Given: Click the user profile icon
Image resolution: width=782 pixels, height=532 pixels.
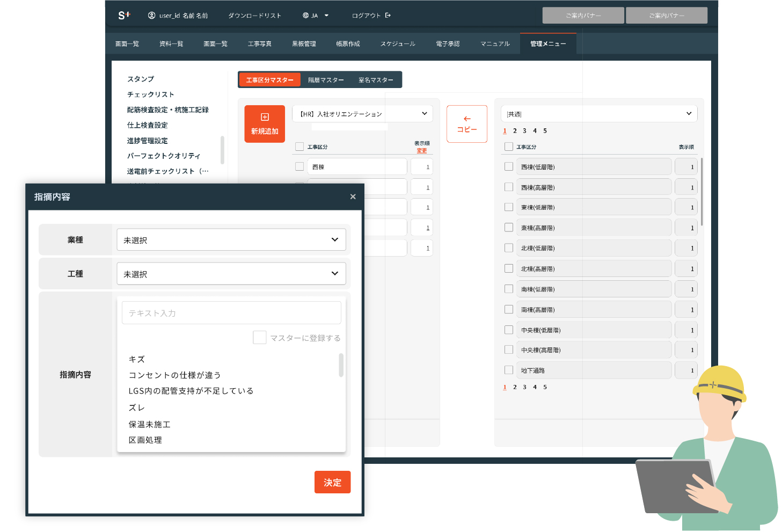Looking at the screenshot, I should coord(151,16).
